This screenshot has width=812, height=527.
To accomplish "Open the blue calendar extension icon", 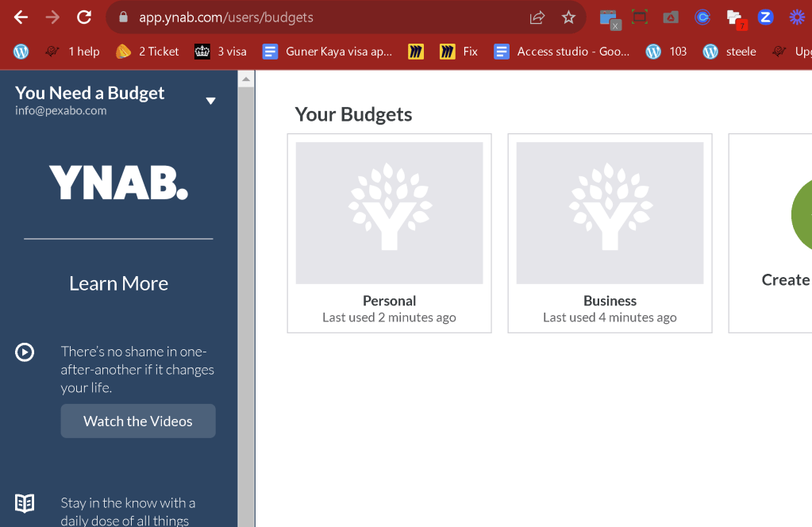I will point(610,18).
